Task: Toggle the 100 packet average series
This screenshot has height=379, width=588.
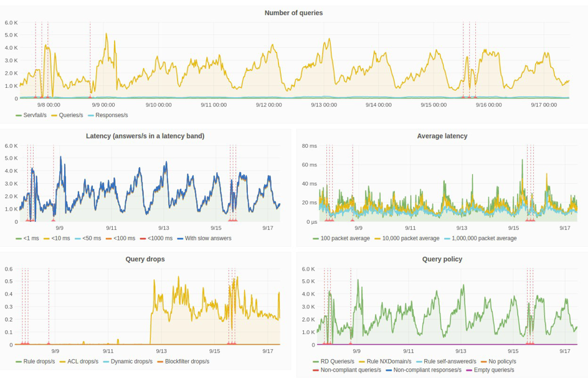Action: point(345,238)
